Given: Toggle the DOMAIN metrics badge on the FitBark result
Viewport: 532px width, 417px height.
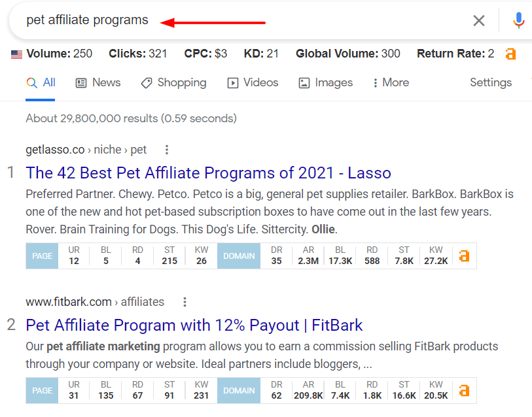Looking at the screenshot, I should tap(238, 390).
